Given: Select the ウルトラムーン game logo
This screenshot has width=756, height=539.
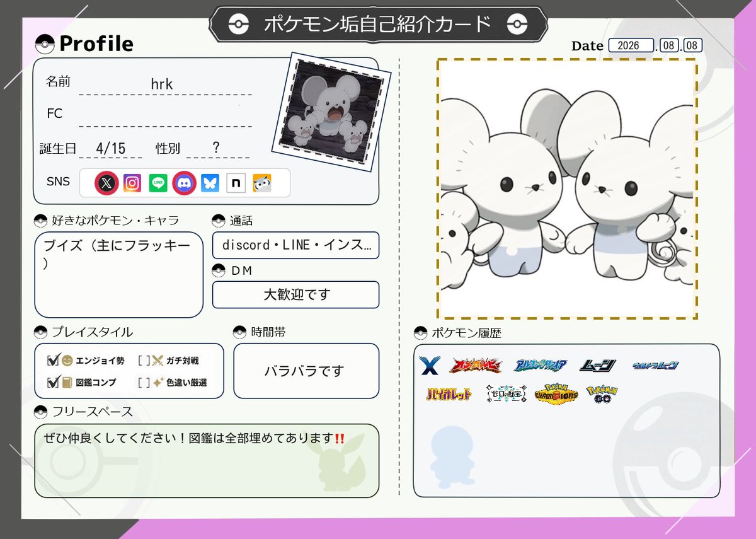Looking at the screenshot, I should pyautogui.click(x=656, y=366).
